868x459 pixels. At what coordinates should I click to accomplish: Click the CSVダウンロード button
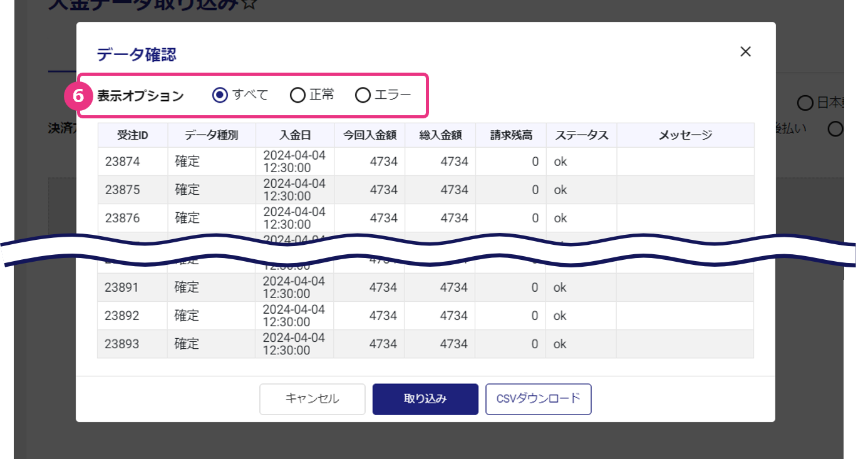[x=538, y=399]
